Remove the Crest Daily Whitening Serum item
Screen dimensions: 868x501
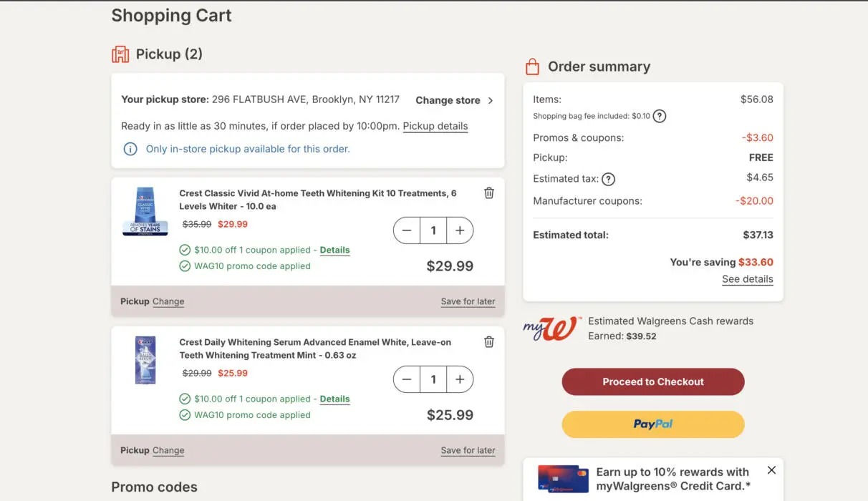(489, 341)
